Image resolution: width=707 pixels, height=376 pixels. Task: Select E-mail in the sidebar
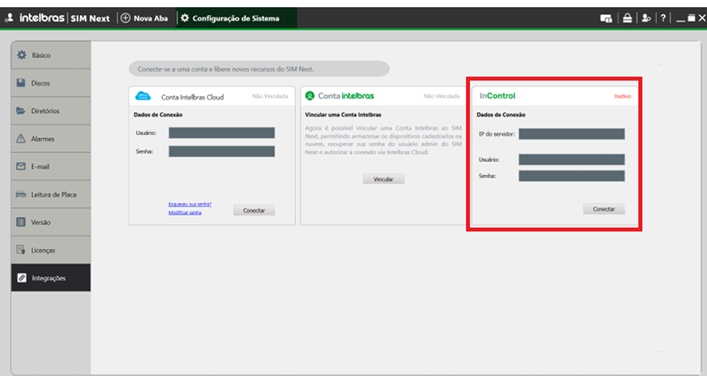click(x=51, y=166)
